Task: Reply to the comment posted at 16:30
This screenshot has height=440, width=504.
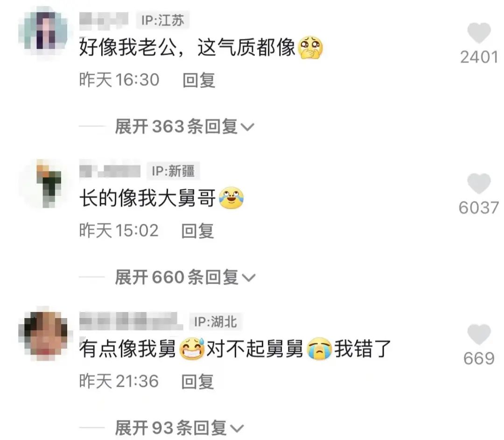Action: click(199, 80)
